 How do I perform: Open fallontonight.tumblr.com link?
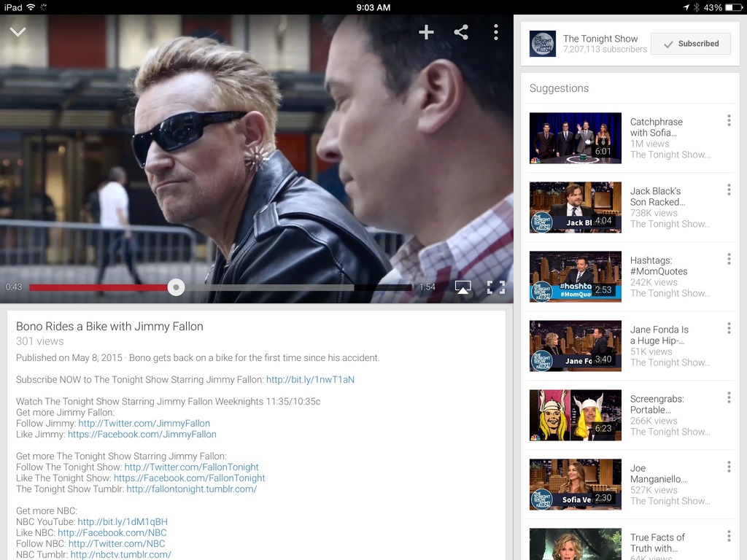point(192,489)
